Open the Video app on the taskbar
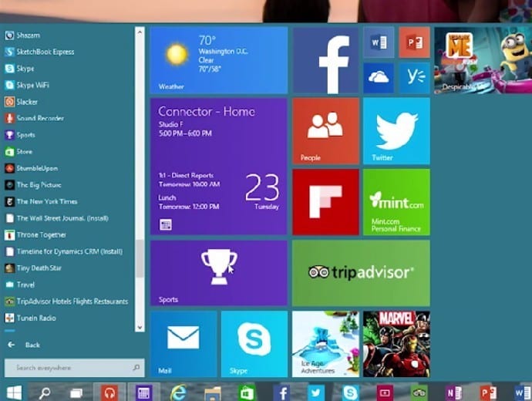This screenshot has height=401, width=532. 385,393
